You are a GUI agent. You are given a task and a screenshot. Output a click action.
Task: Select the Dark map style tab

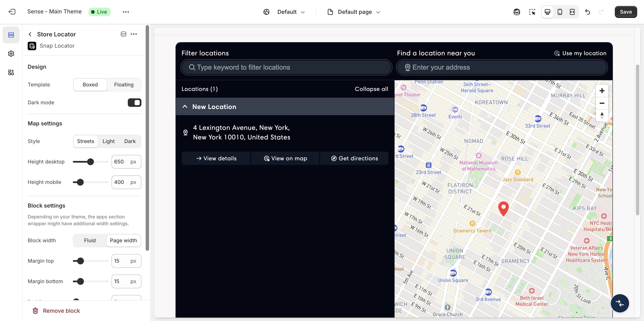click(129, 141)
